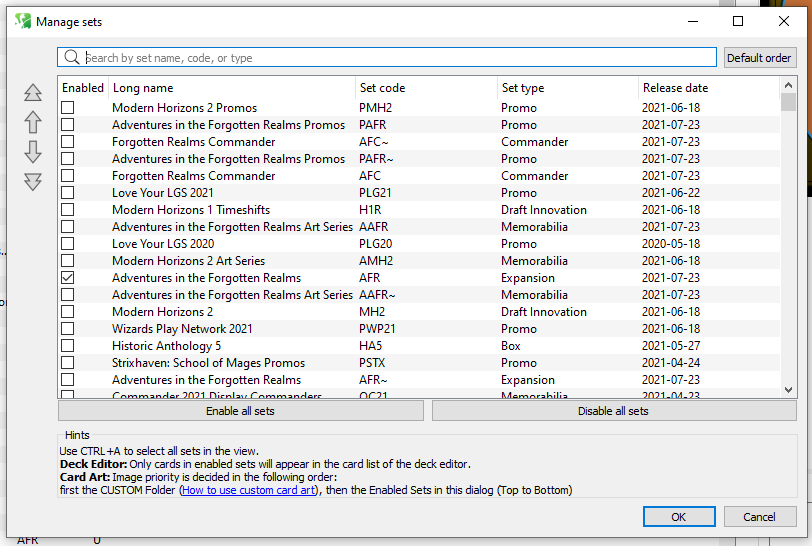Uncheck the AFR expansion set checkbox
The image size is (812, 546).
pos(67,278)
